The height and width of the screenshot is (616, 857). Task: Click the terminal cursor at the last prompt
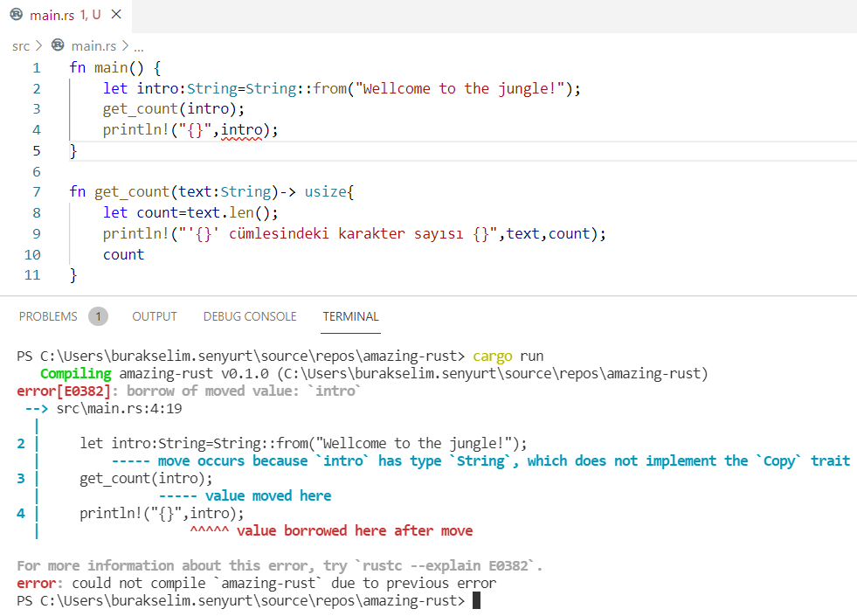[x=476, y=600]
